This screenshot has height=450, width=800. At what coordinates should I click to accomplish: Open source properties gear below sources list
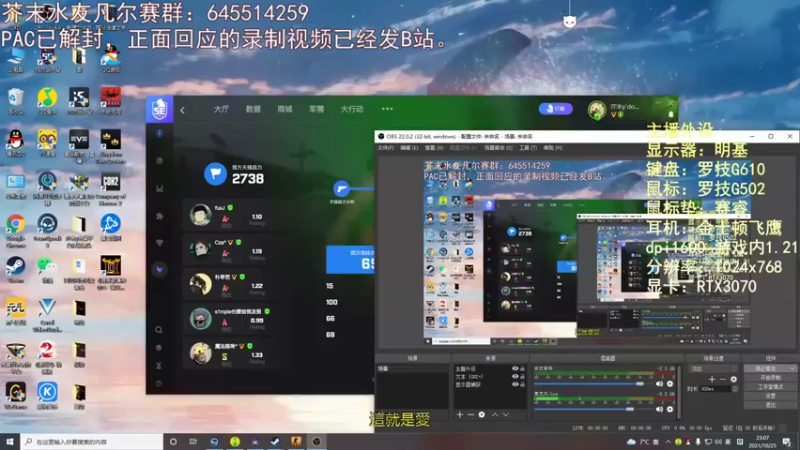[x=482, y=415]
